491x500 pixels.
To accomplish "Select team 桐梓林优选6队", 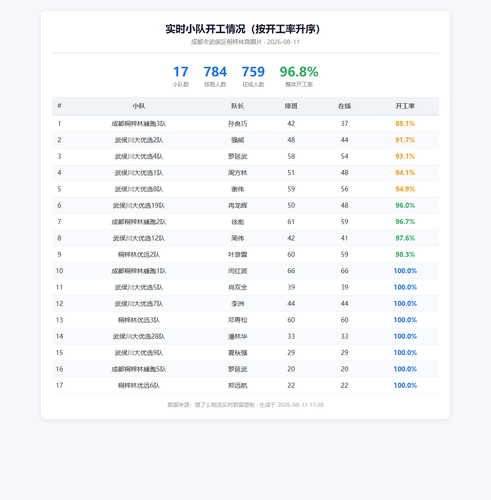I will [139, 385].
